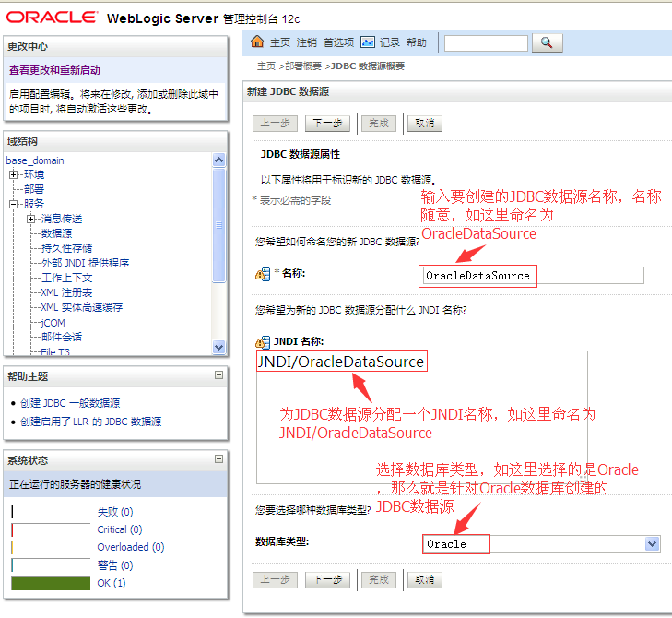Click 注销 in the top toolbar

coord(307,42)
